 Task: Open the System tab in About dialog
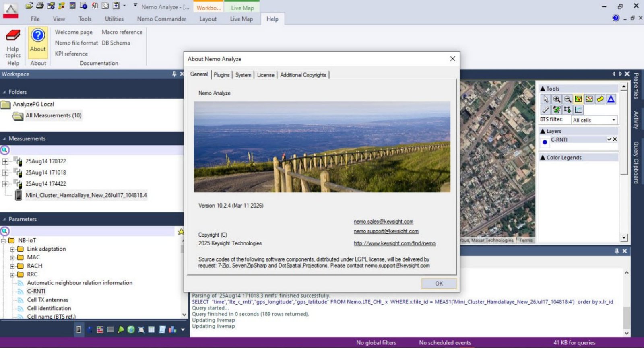coord(243,75)
